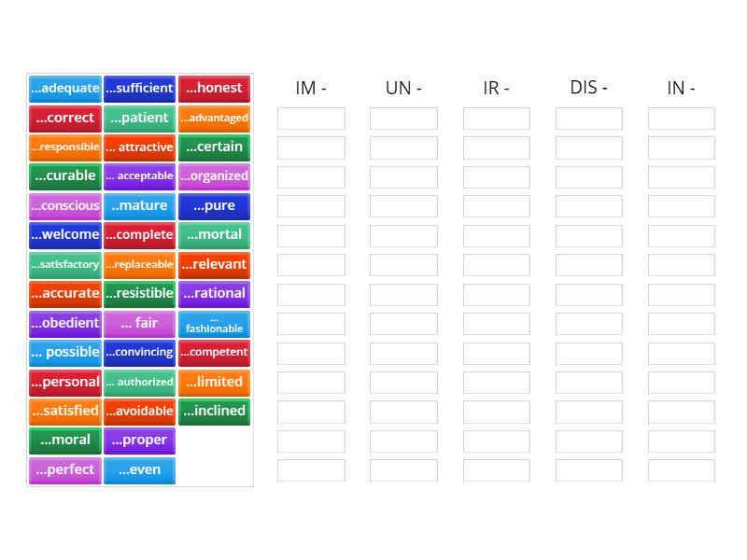Viewport: 747px width, 560px height.
Task: Select the "...curable" word tile
Action: (x=64, y=176)
